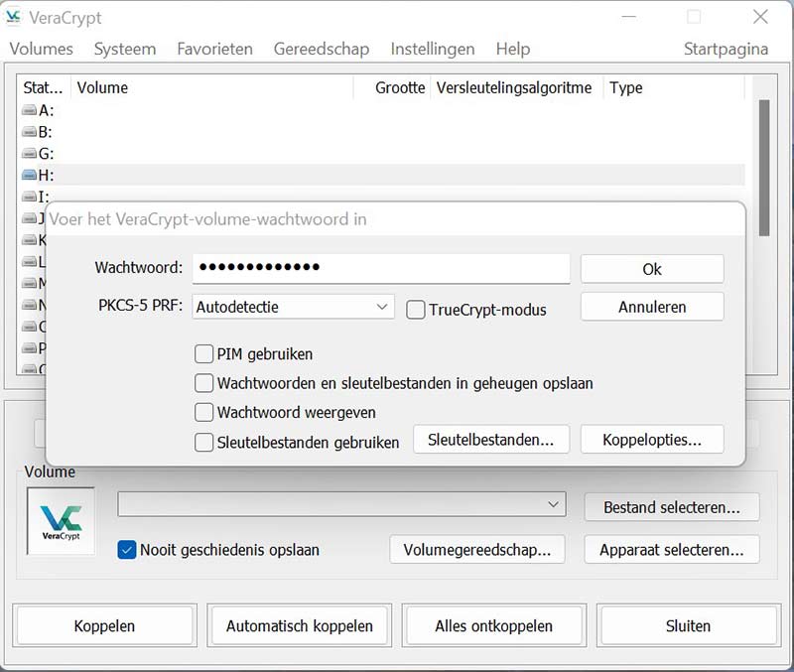Viewport: 794px width, 672px height.
Task: Click Alles ontkoppelen button
Action: (493, 625)
